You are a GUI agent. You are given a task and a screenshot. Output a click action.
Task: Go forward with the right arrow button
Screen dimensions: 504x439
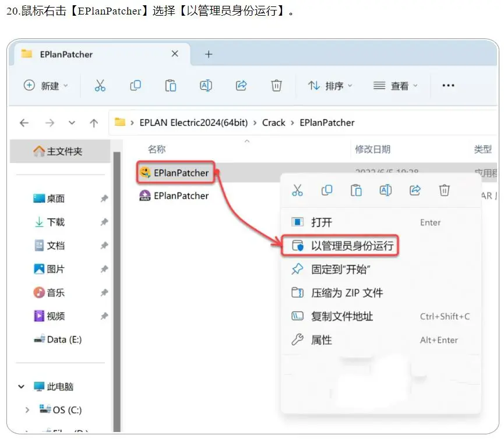click(50, 123)
